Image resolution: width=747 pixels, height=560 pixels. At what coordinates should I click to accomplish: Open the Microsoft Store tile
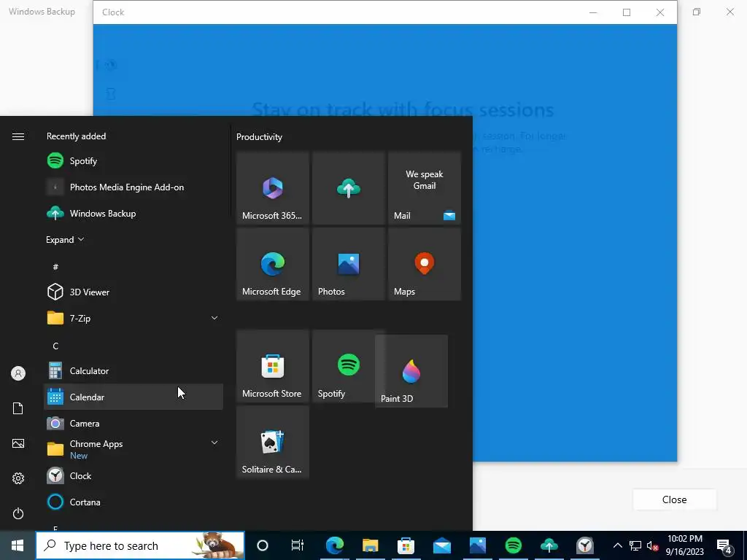[273, 366]
